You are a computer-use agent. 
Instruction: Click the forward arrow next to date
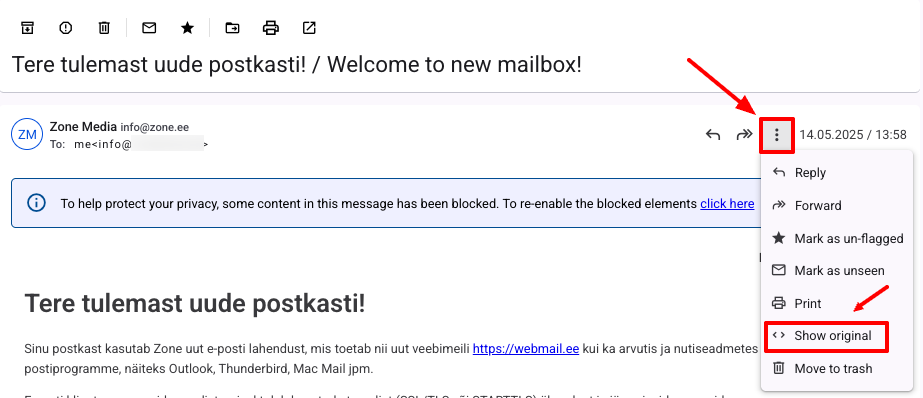tap(745, 135)
